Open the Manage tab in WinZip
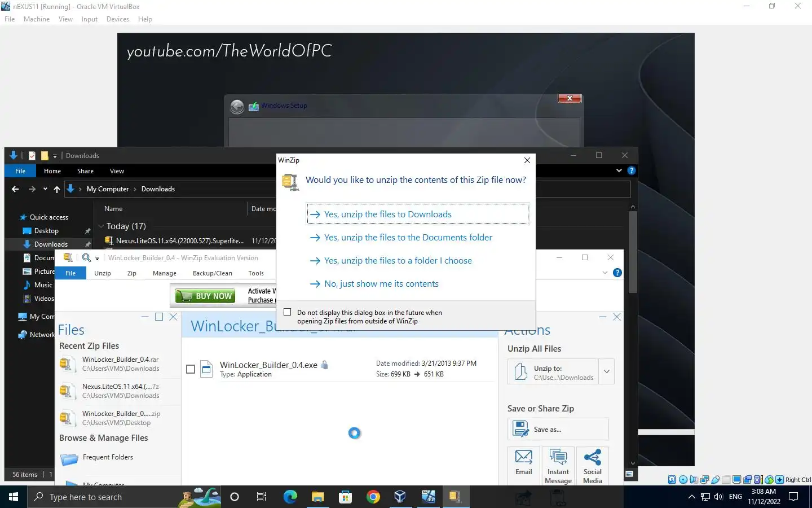 (x=165, y=273)
